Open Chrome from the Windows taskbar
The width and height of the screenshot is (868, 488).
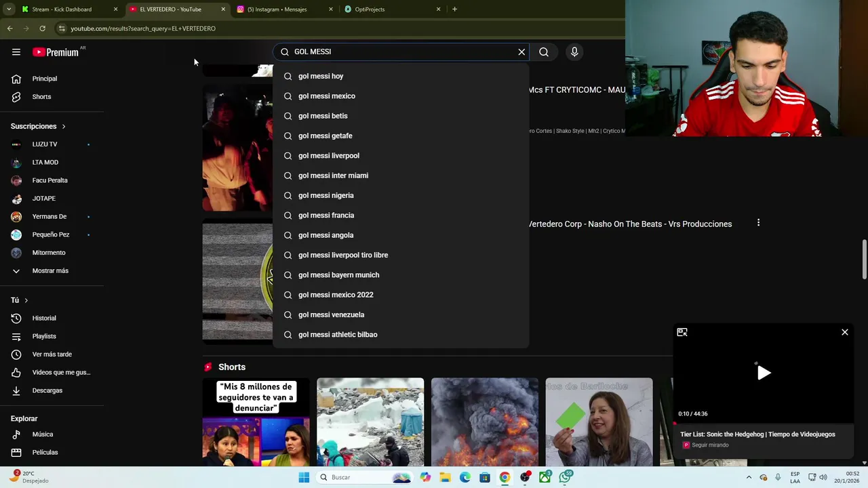pos(505,477)
